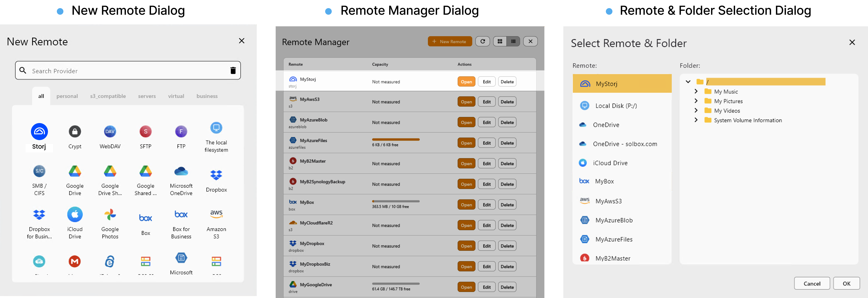Click the refresh icon in Remote Manager

483,41
